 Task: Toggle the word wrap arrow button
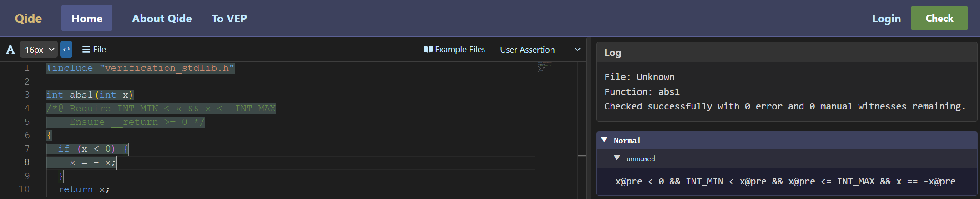(66, 50)
